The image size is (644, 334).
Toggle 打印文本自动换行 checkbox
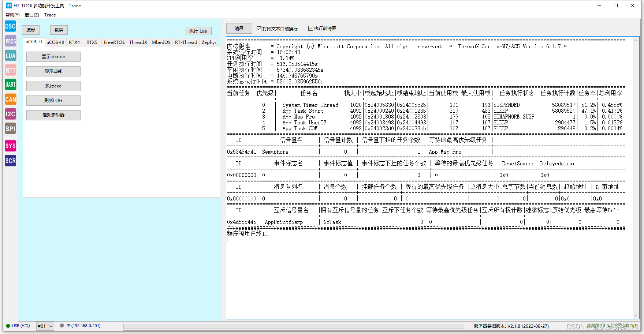pyautogui.click(x=259, y=29)
